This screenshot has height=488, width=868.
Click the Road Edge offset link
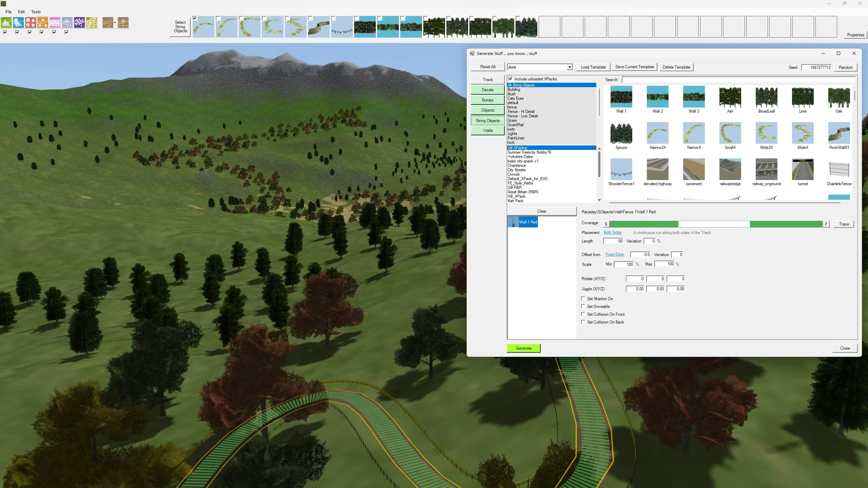click(x=614, y=254)
